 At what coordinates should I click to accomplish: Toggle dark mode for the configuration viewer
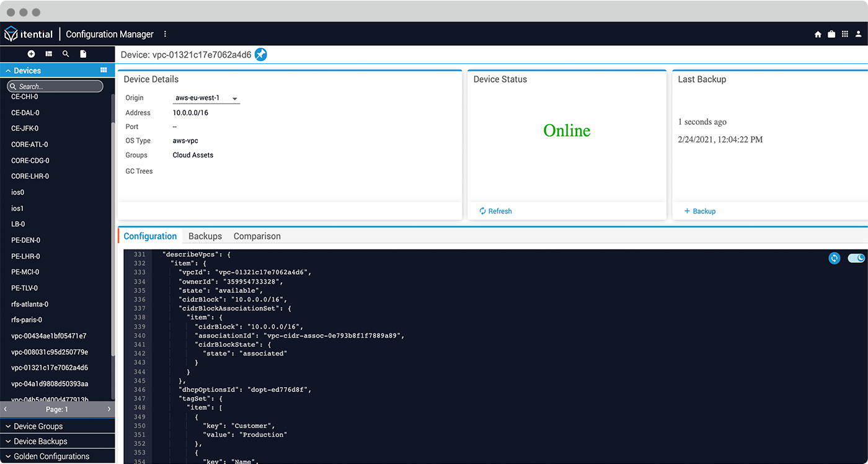pyautogui.click(x=856, y=258)
